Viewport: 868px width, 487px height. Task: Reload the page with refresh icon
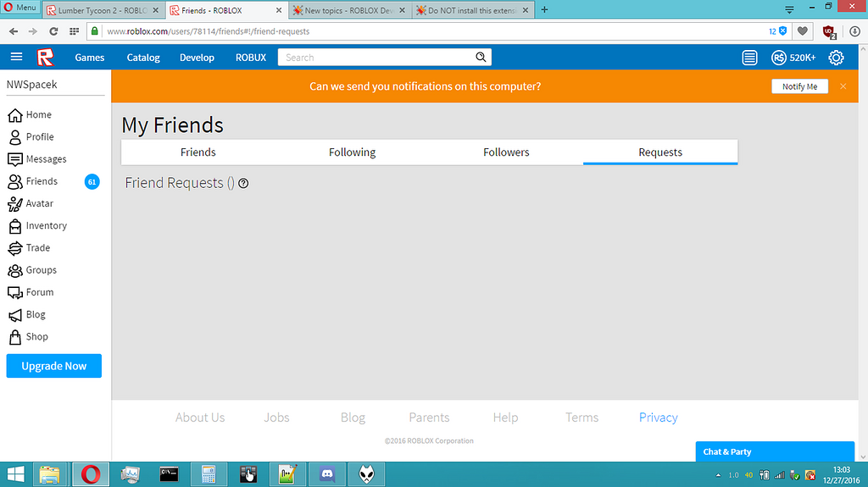53,31
